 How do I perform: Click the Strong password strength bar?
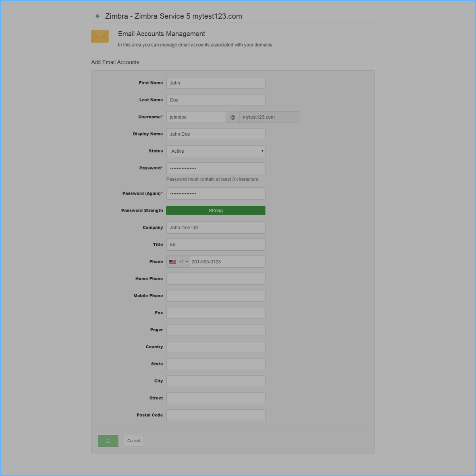tap(216, 211)
